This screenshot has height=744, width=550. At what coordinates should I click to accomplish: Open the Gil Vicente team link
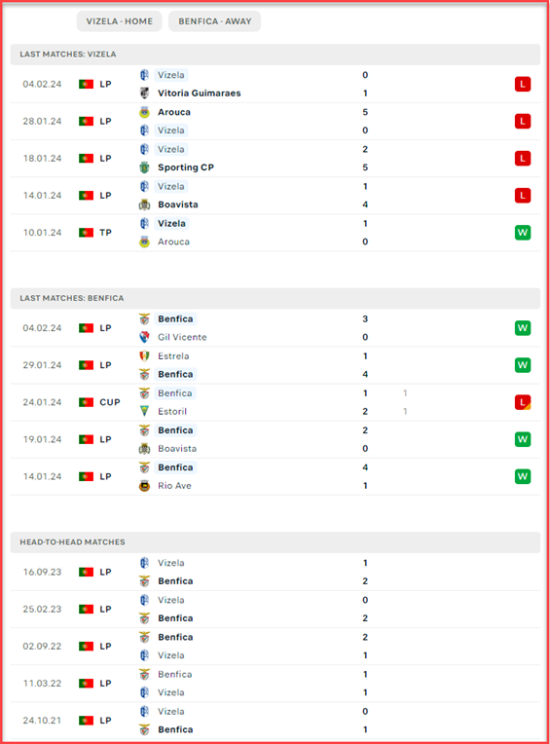coord(182,337)
